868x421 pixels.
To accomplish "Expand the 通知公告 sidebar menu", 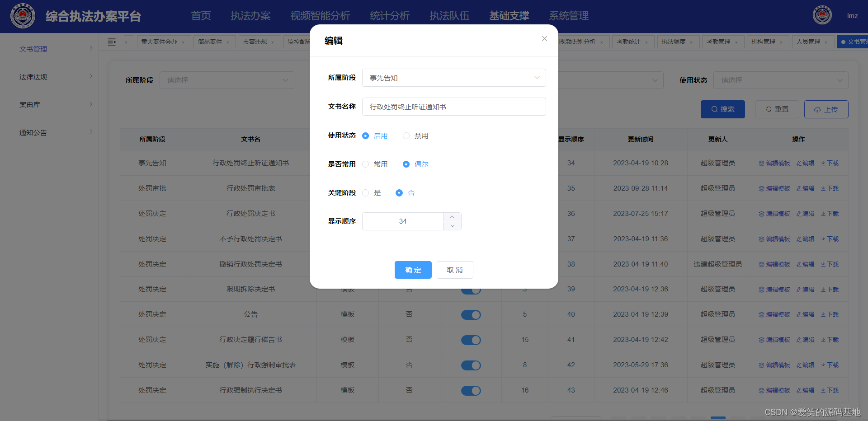I will point(49,132).
